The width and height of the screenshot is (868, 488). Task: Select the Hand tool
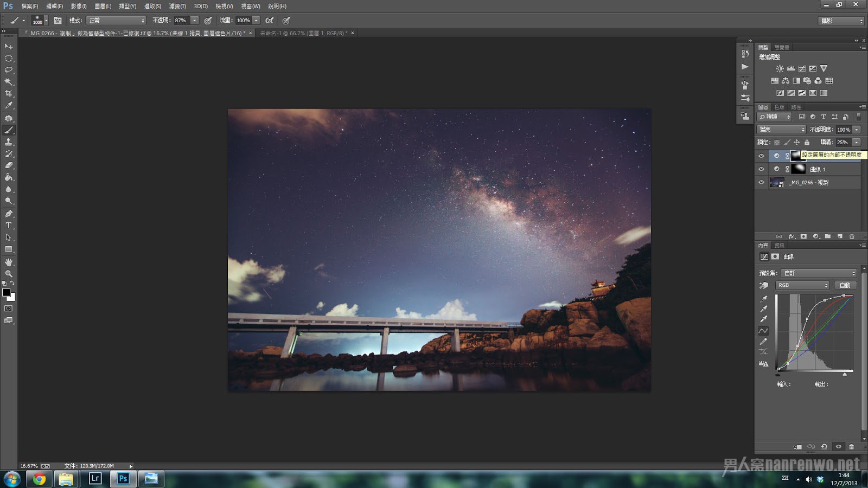pyautogui.click(x=9, y=262)
